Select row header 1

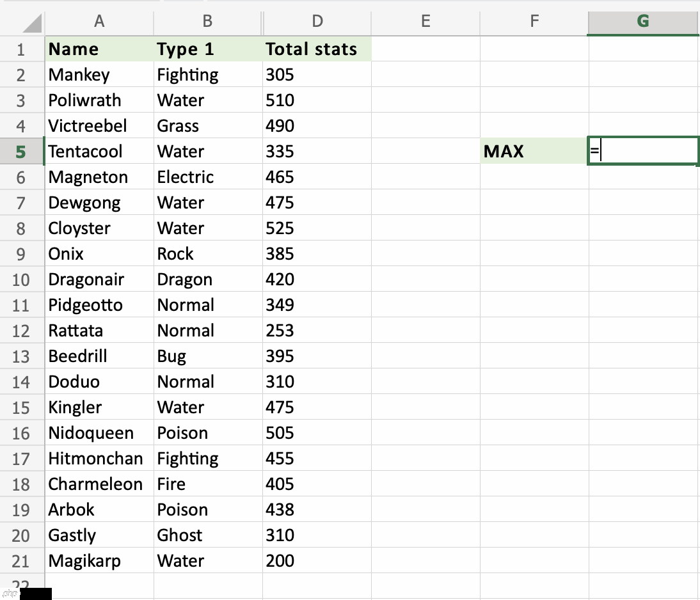[x=21, y=49]
